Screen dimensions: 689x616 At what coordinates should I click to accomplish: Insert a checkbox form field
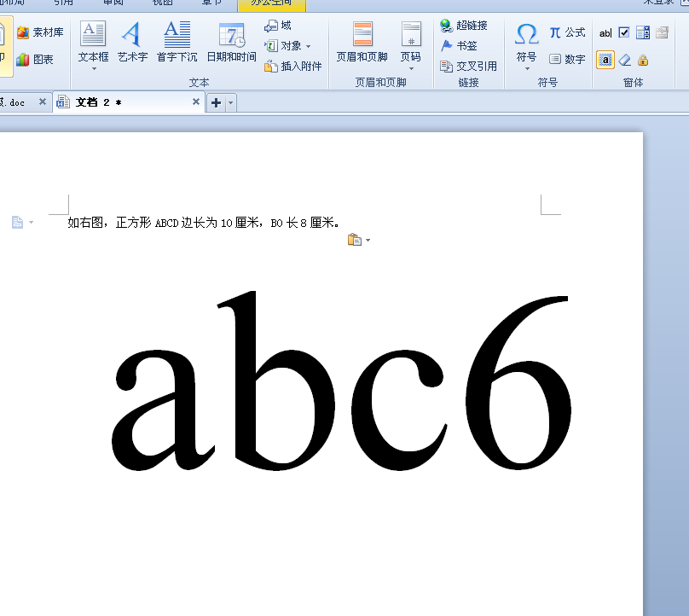(624, 32)
